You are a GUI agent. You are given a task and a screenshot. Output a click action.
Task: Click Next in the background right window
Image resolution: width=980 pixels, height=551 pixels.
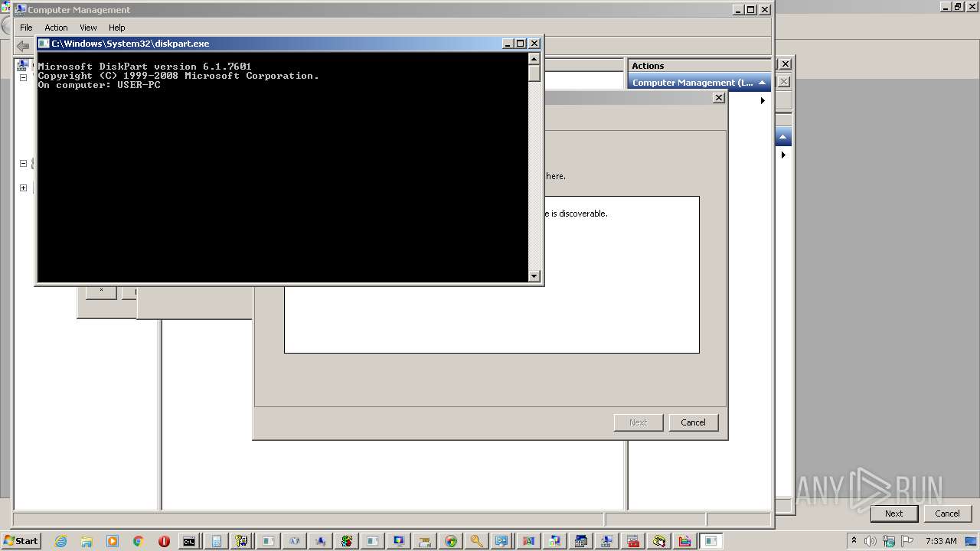pyautogui.click(x=893, y=514)
